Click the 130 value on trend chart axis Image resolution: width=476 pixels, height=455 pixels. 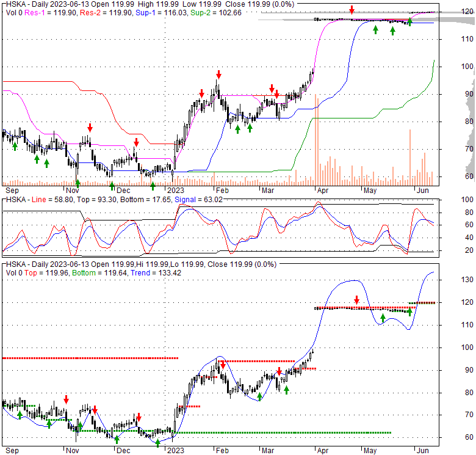click(467, 280)
